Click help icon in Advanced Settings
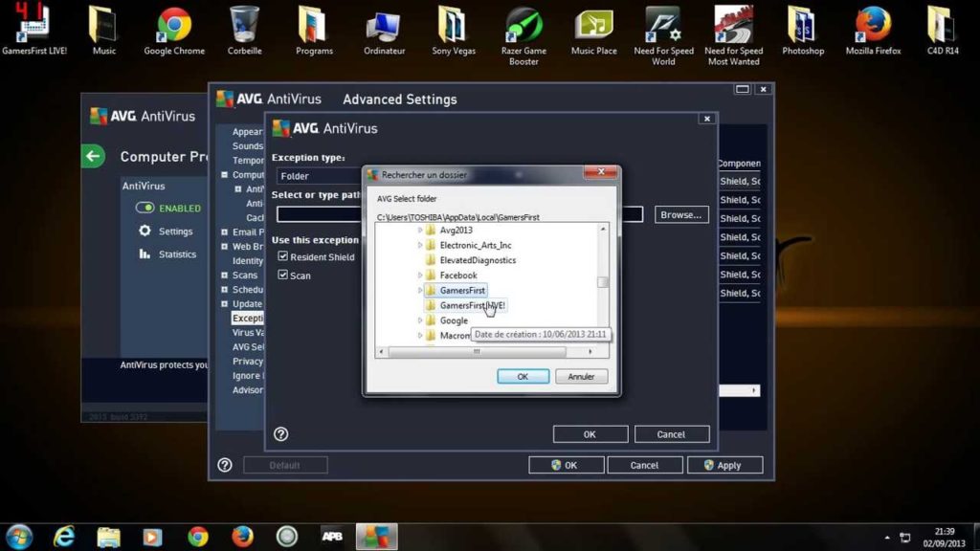 click(224, 465)
